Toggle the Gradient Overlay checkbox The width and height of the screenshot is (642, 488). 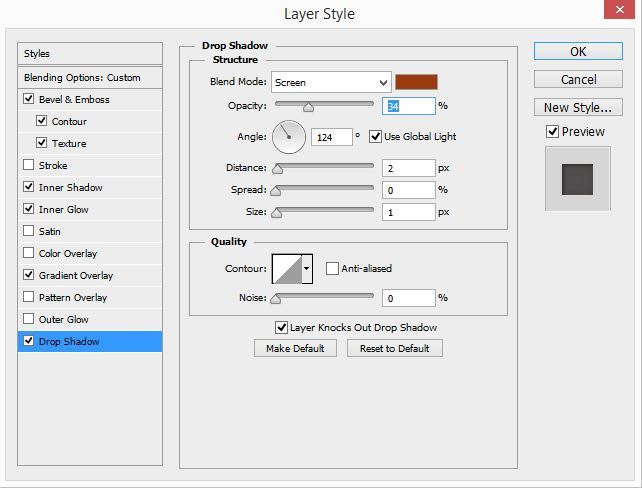tap(29, 275)
